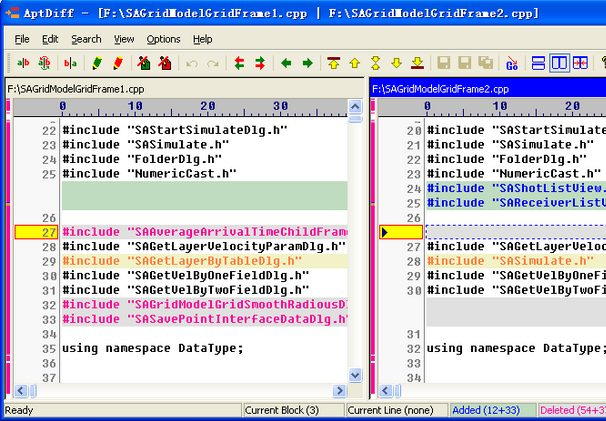This screenshot has height=421, width=606.
Task: Open the File menu
Action: [x=22, y=39]
